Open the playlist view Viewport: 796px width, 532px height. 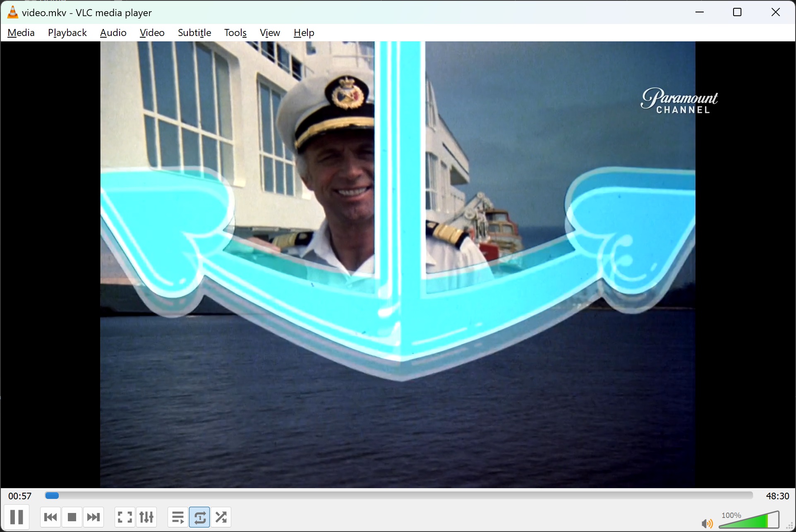[x=178, y=517]
